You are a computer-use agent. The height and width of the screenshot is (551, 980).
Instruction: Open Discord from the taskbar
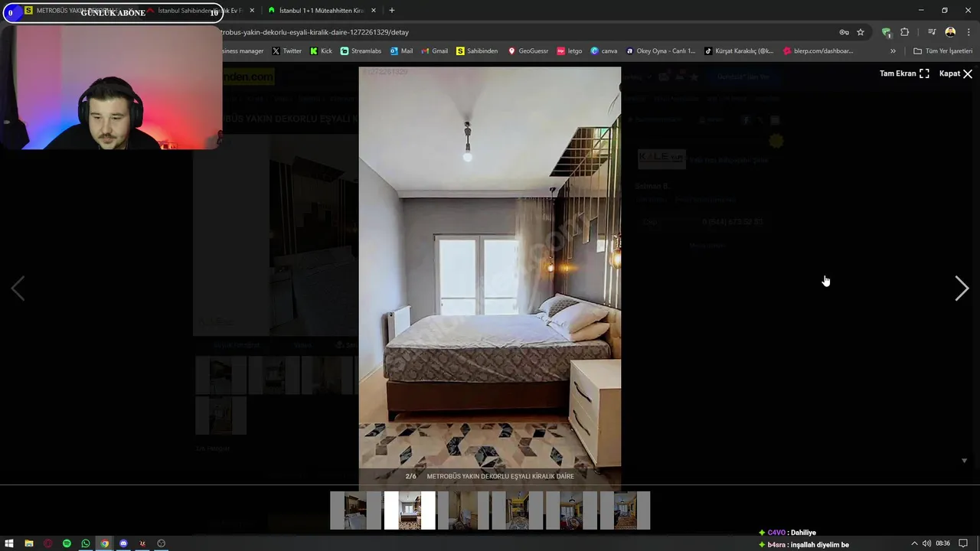(x=123, y=543)
